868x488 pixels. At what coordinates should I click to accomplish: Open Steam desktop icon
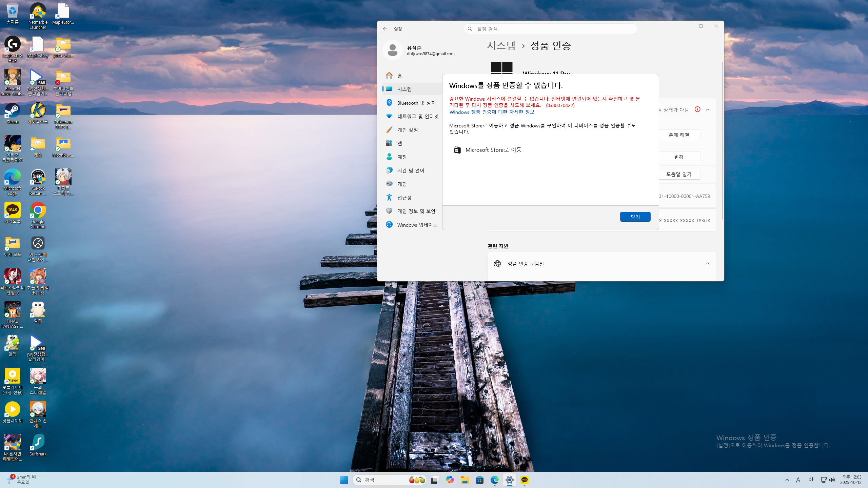[13, 114]
